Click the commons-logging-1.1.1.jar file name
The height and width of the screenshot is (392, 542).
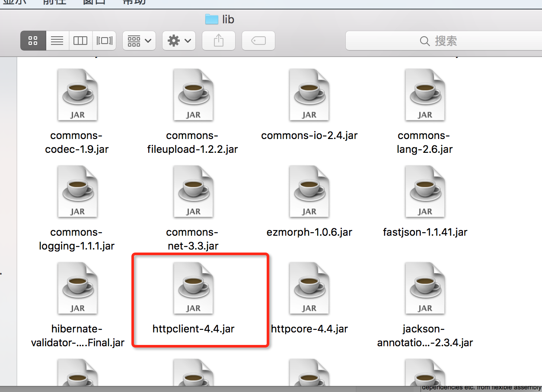tap(77, 239)
